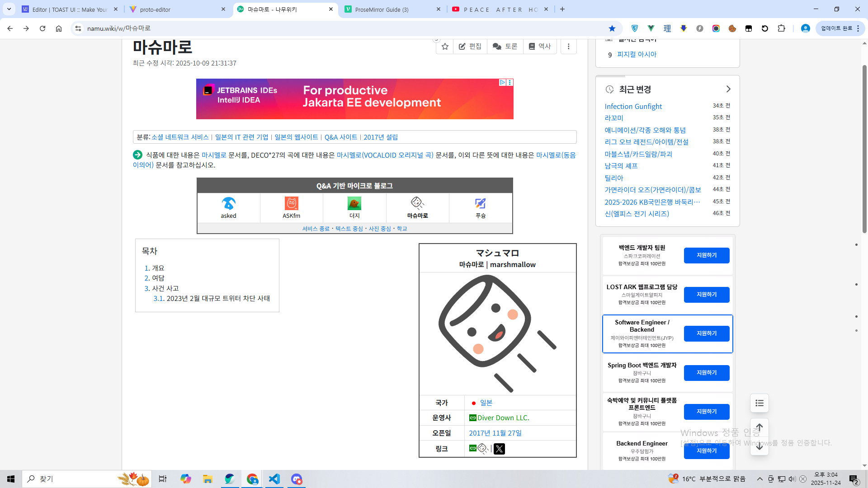The height and width of the screenshot is (488, 868).
Task: Bookmark page with address bar star
Action: click(x=612, y=28)
